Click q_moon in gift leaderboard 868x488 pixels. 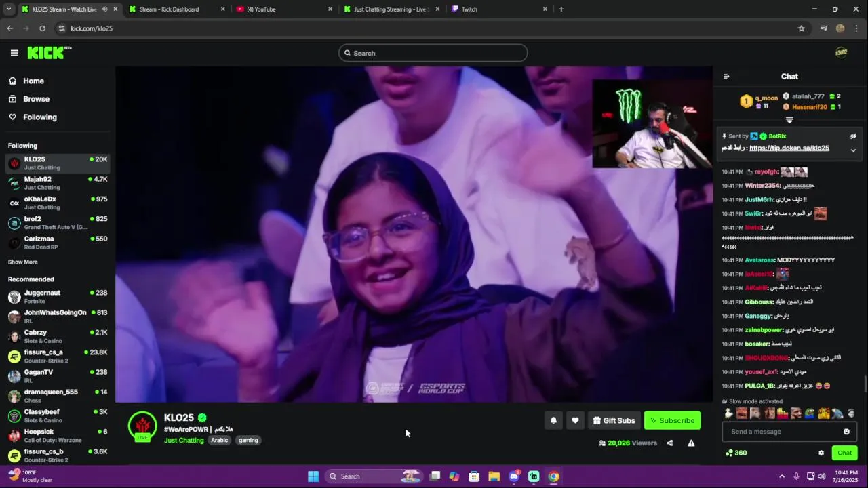point(766,98)
